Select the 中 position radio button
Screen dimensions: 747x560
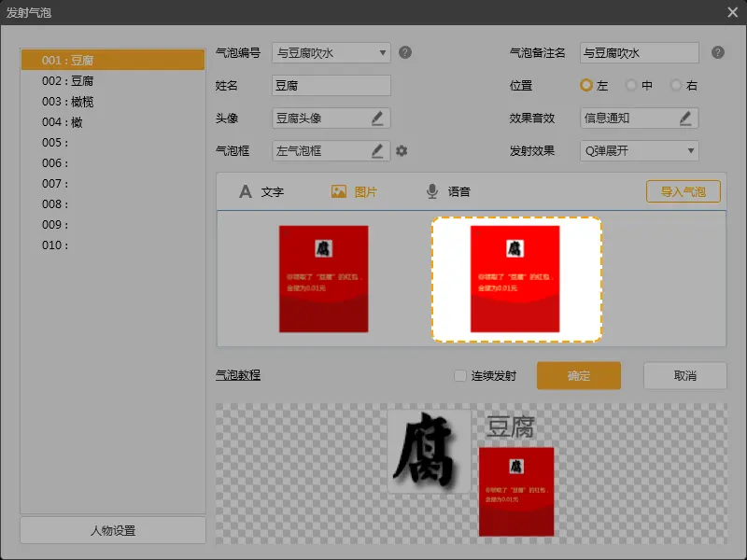tap(631, 85)
